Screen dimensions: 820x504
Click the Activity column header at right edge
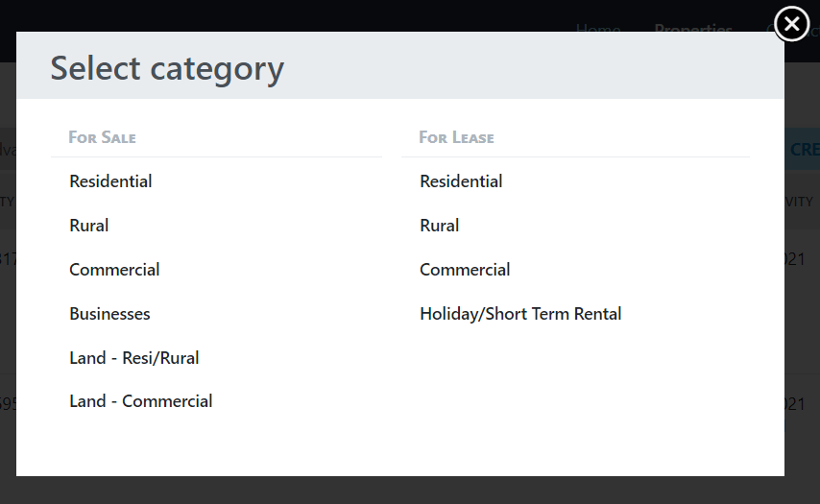click(x=800, y=202)
